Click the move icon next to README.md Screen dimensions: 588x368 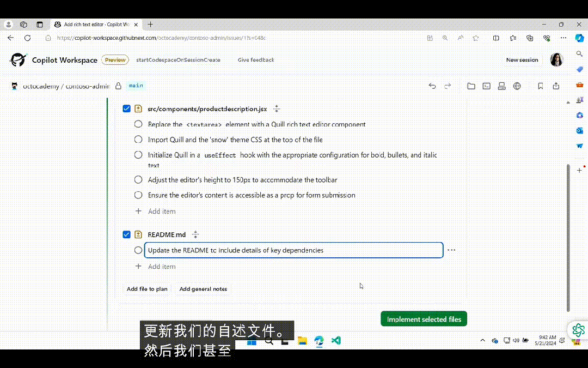[195, 234]
